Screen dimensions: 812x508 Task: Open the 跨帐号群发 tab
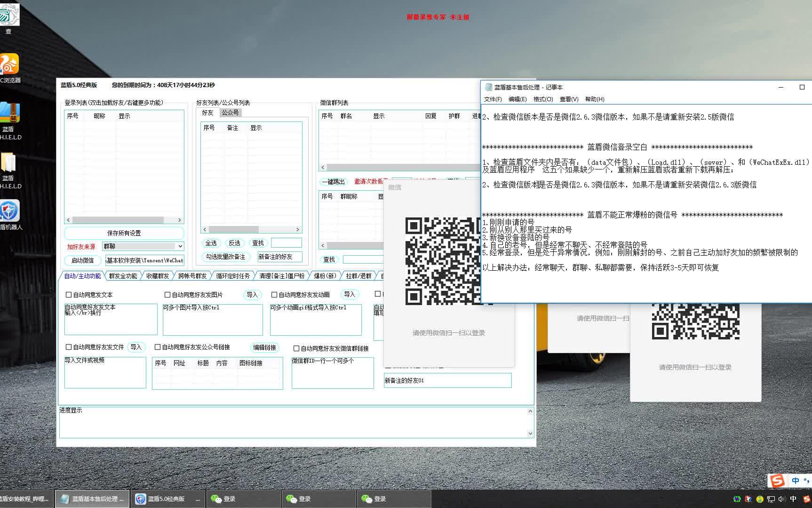point(192,276)
